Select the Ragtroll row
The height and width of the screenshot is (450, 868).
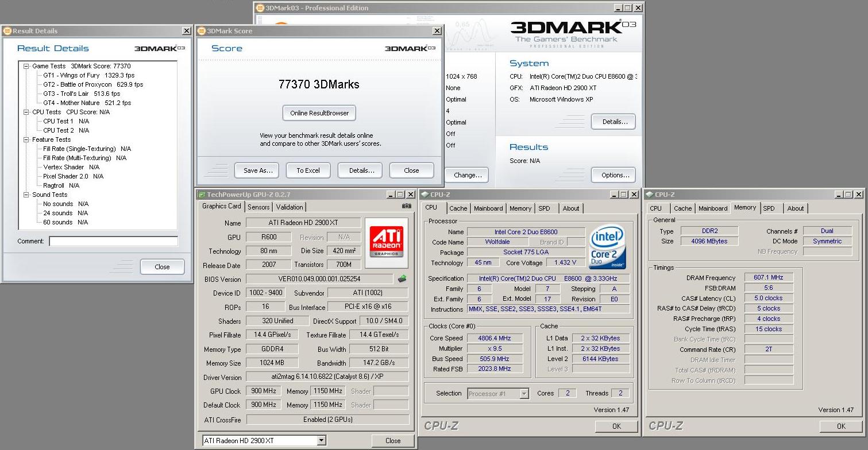(61, 185)
